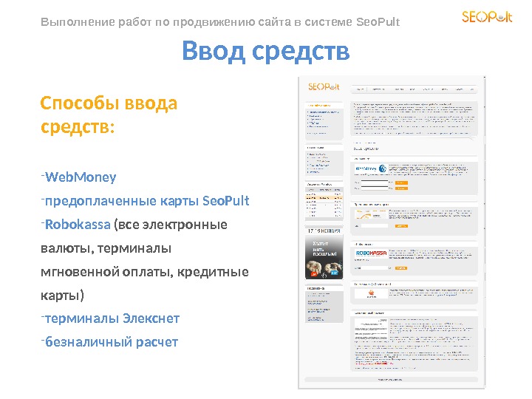The width and height of the screenshot is (532, 399).
Task: Click 'предоплаченные карты SeoPult' list item
Action: [147, 201]
